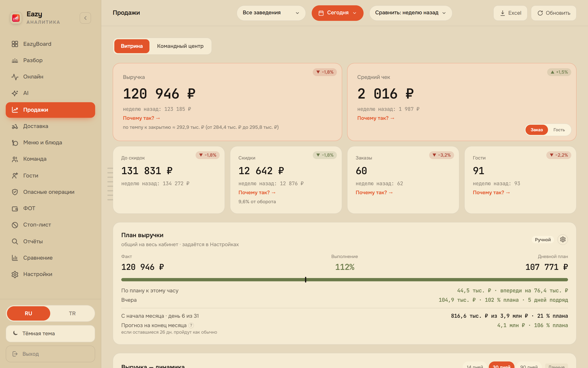Open the Онлайн activity page
This screenshot has height=368, width=588.
pyautogui.click(x=50, y=77)
